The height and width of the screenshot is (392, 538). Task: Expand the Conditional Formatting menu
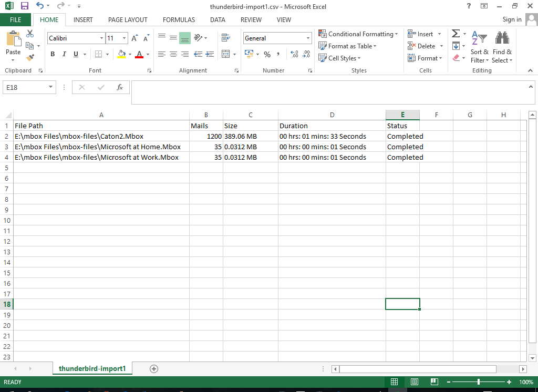358,34
